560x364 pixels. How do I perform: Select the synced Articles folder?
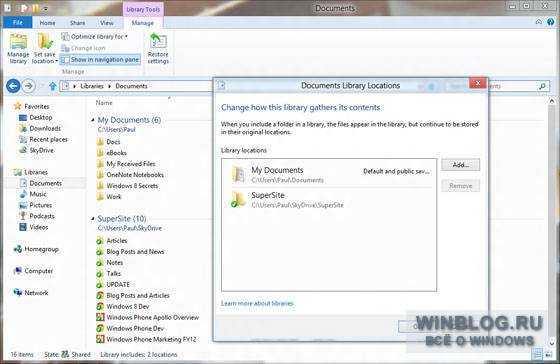pyautogui.click(x=112, y=241)
